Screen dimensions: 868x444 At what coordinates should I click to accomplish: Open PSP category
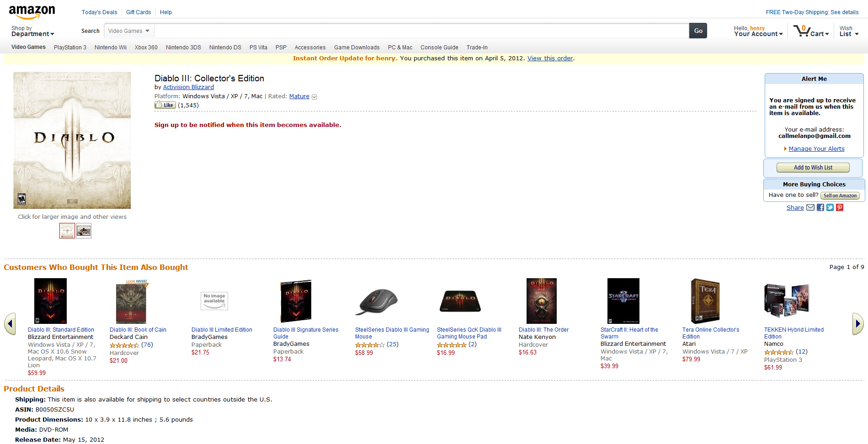click(x=281, y=48)
